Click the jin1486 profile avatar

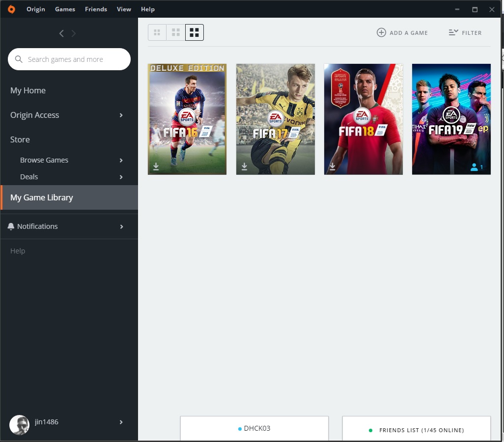tap(19, 425)
